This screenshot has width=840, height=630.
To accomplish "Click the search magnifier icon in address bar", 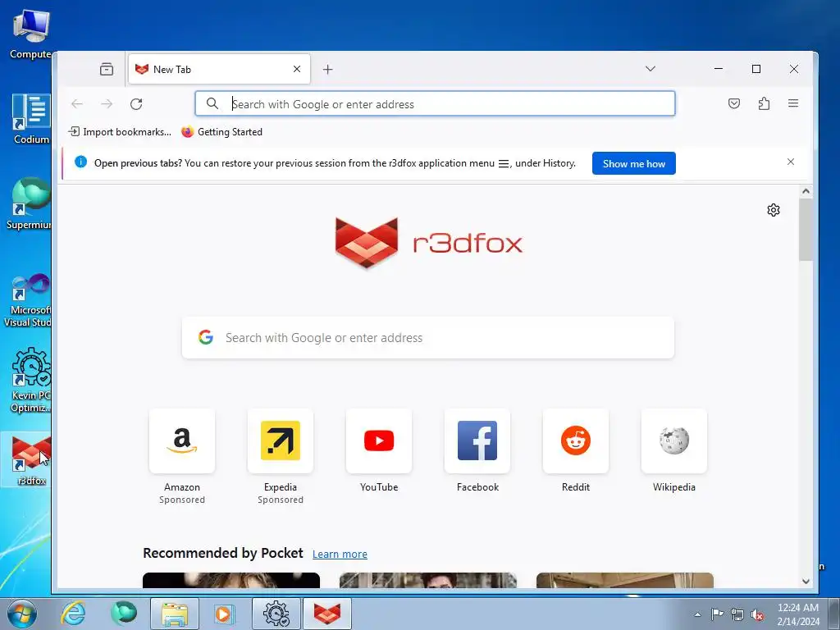I will pos(212,103).
